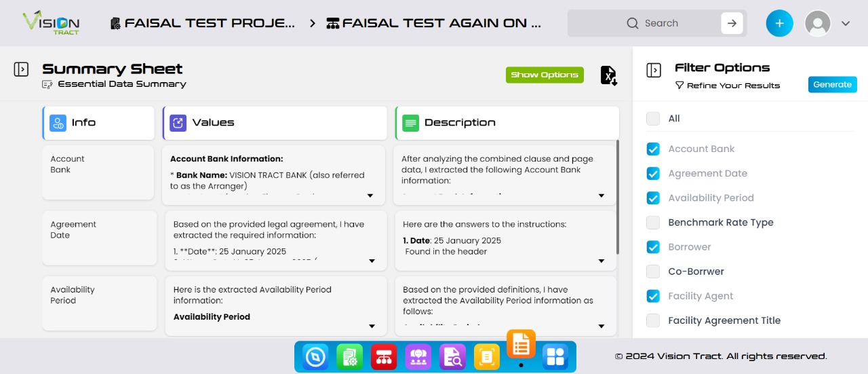The width and height of the screenshot is (868, 374).
Task: Open the purple document search icon in the dock
Action: pos(452,356)
